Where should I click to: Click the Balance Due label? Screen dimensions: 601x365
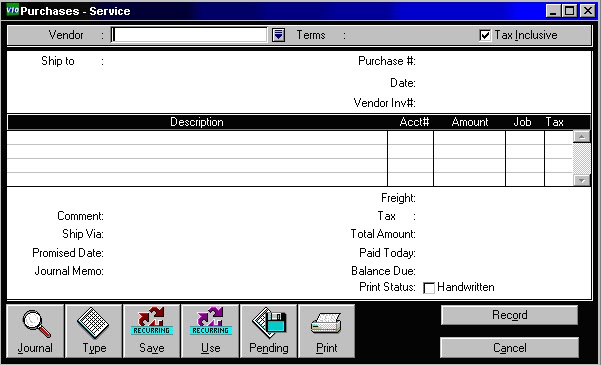coord(383,271)
